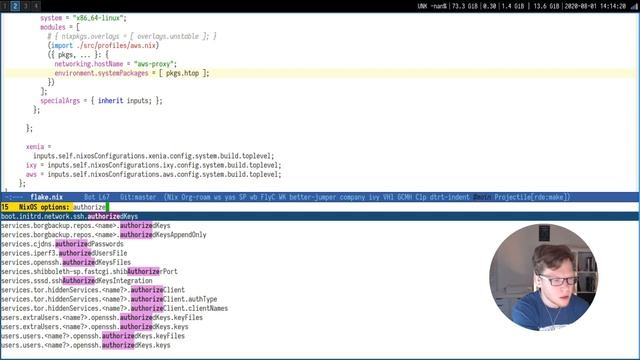The height and width of the screenshot is (360, 640).
Task: Select services.openssh.authorizedKeysFiles option
Action: 66,262
